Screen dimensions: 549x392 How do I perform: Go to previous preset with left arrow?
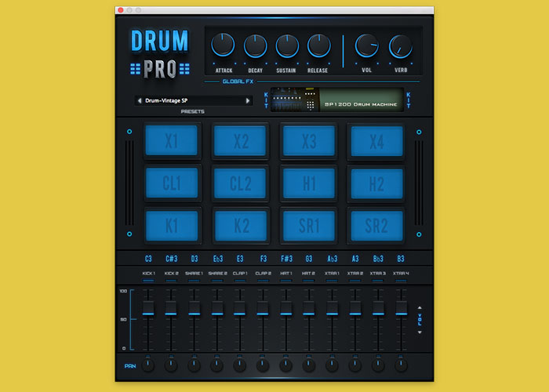click(140, 100)
